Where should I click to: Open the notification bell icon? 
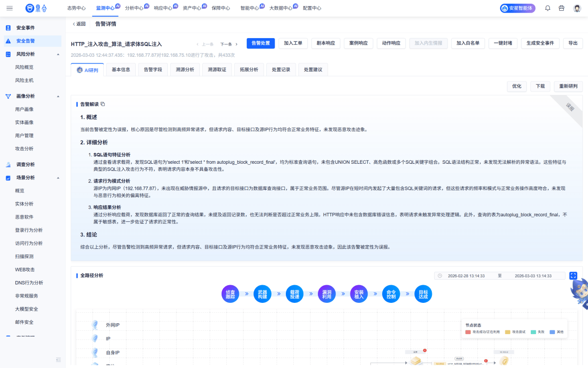pyautogui.click(x=548, y=8)
